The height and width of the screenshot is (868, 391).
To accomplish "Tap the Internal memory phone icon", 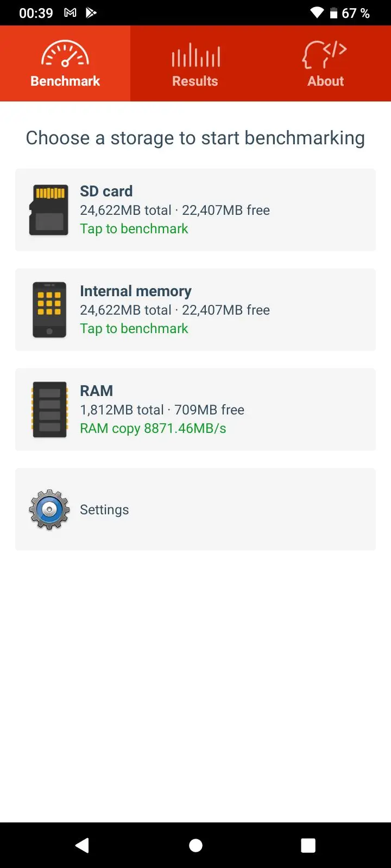I will click(x=49, y=310).
